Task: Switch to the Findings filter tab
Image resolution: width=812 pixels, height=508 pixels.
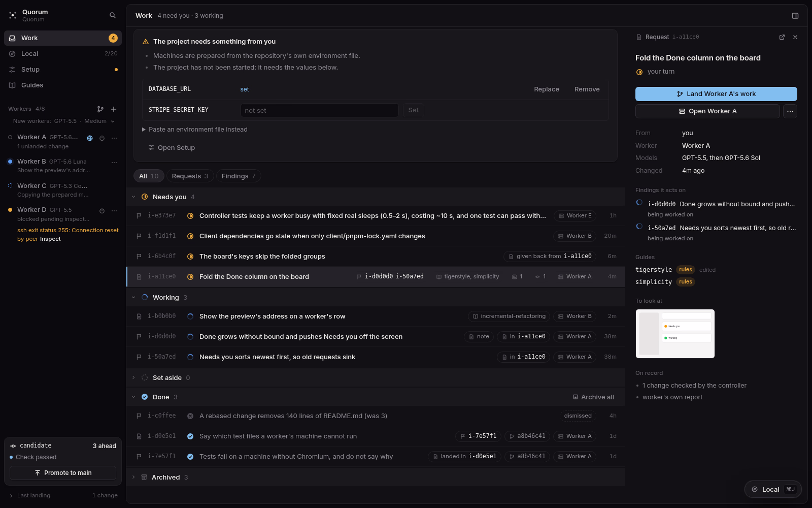Action: (x=239, y=176)
